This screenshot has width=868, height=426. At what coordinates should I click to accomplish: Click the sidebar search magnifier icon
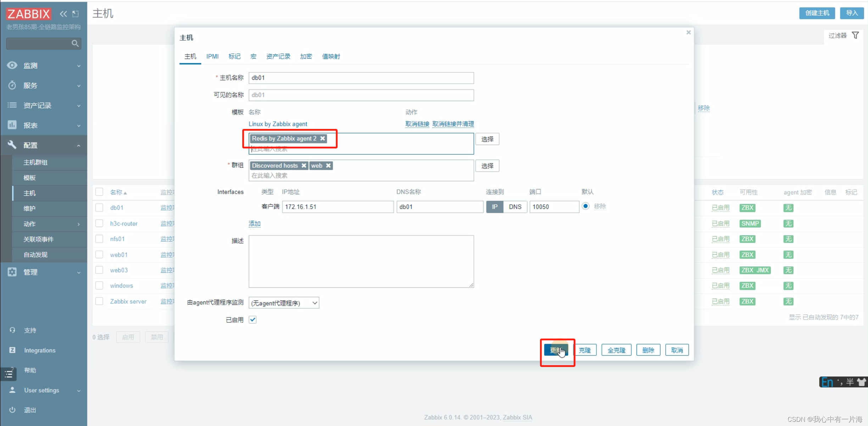tap(75, 43)
